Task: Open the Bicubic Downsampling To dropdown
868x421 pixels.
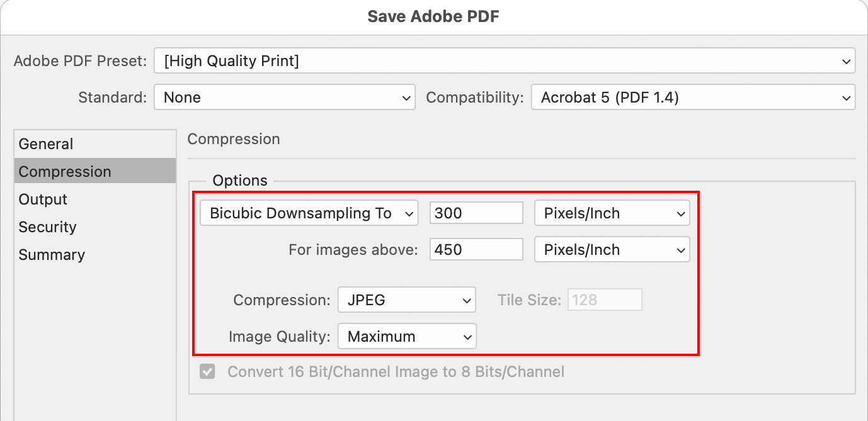Action: [309, 213]
